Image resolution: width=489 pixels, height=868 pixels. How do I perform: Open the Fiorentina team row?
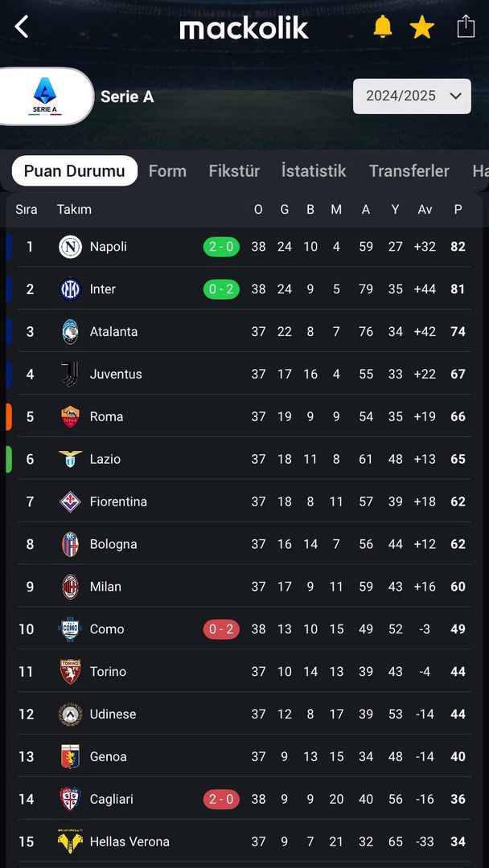click(x=244, y=502)
